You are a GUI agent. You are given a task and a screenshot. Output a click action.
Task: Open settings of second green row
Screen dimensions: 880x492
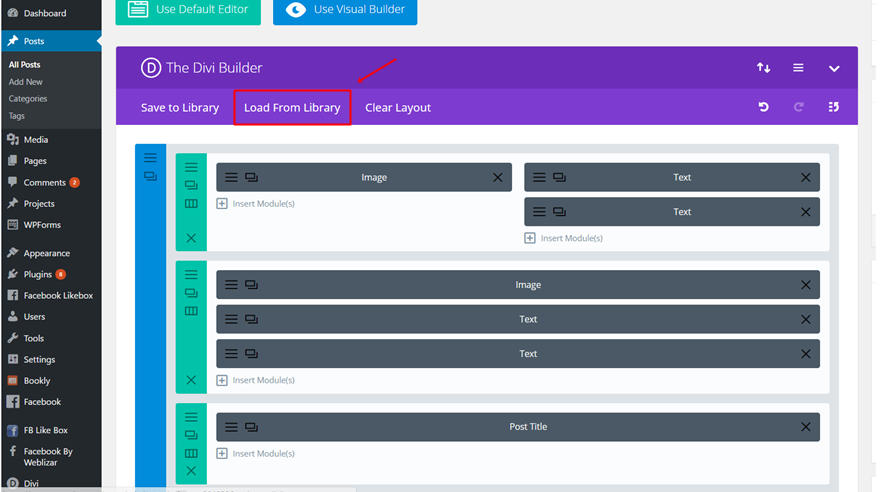tap(191, 274)
